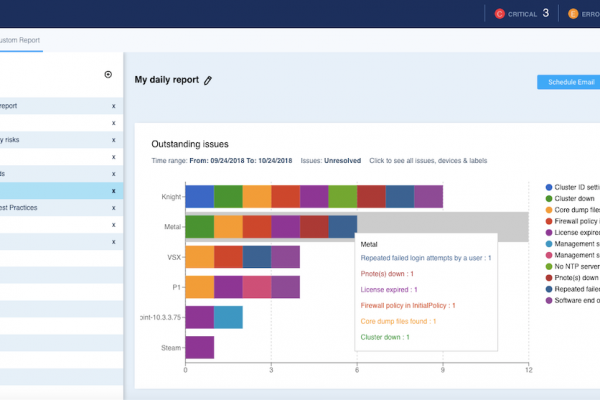Click the 'Outstanding issues' heading

pyautogui.click(x=190, y=144)
